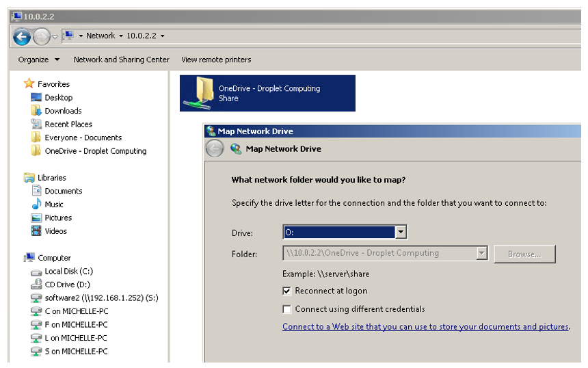
Task: Click the Documents library icon
Action: pos(36,191)
